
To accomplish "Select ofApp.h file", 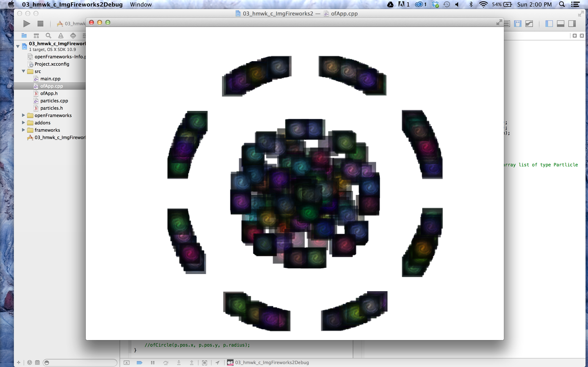I will coord(49,93).
